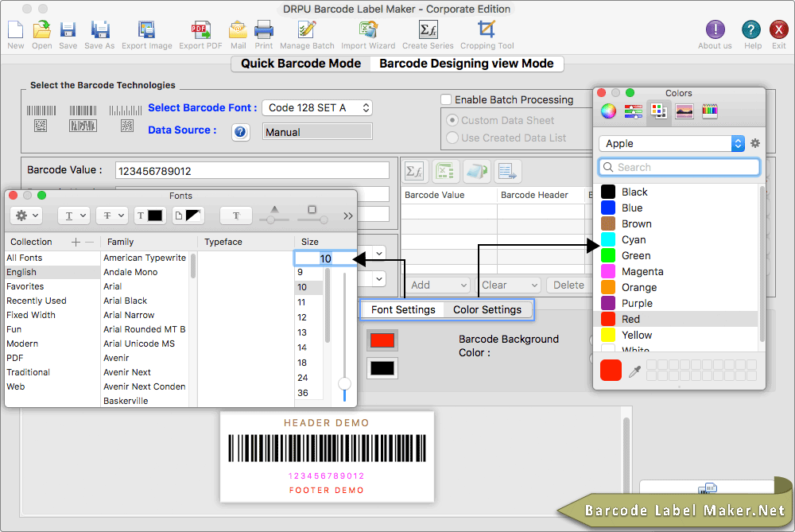Select the color wheel tab in Colors
The height and width of the screenshot is (532, 795).
click(x=608, y=111)
